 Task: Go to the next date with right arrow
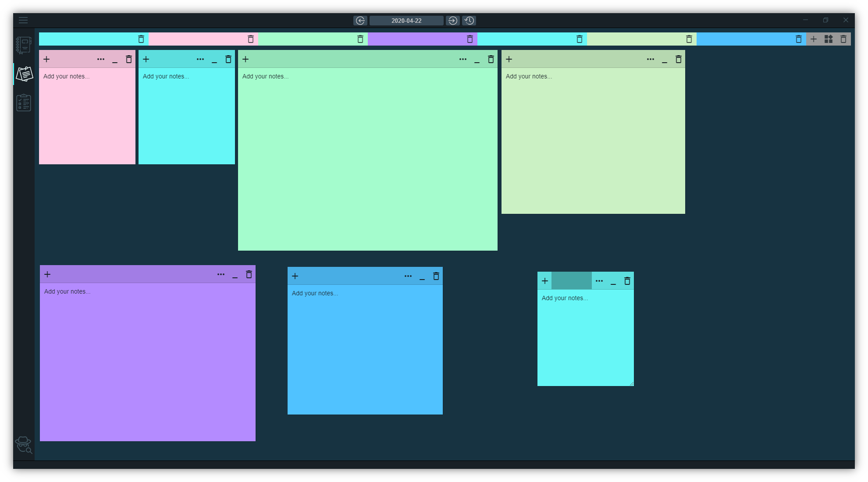point(453,21)
